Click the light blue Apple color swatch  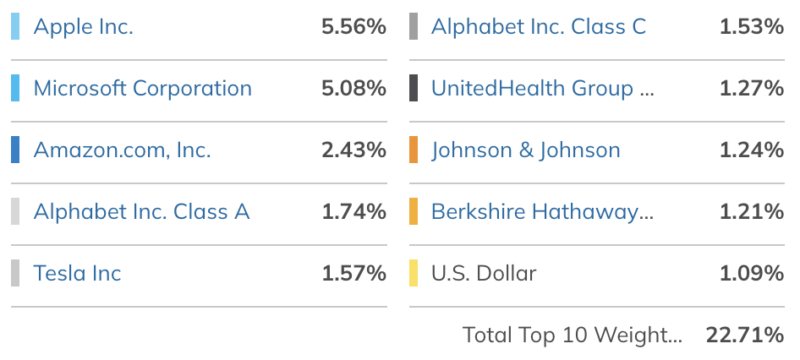(15, 27)
